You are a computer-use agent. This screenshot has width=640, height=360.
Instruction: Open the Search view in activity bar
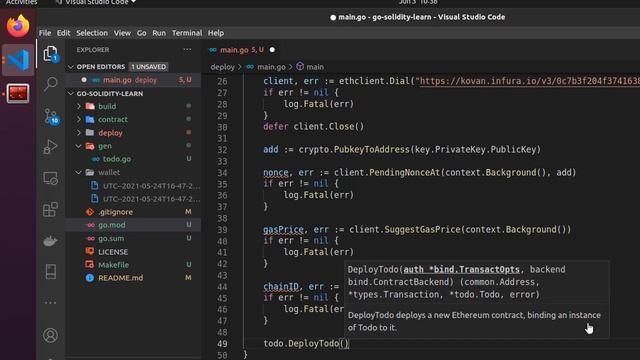point(50,84)
